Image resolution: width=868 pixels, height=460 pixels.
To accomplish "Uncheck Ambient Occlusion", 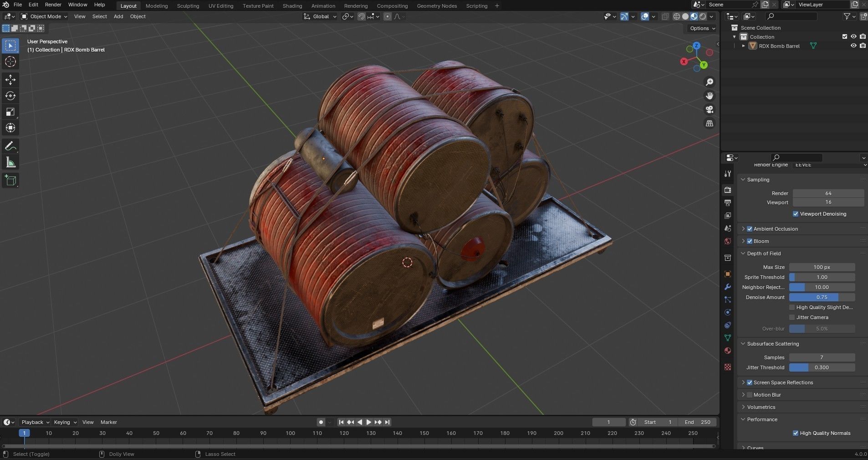I will (750, 229).
